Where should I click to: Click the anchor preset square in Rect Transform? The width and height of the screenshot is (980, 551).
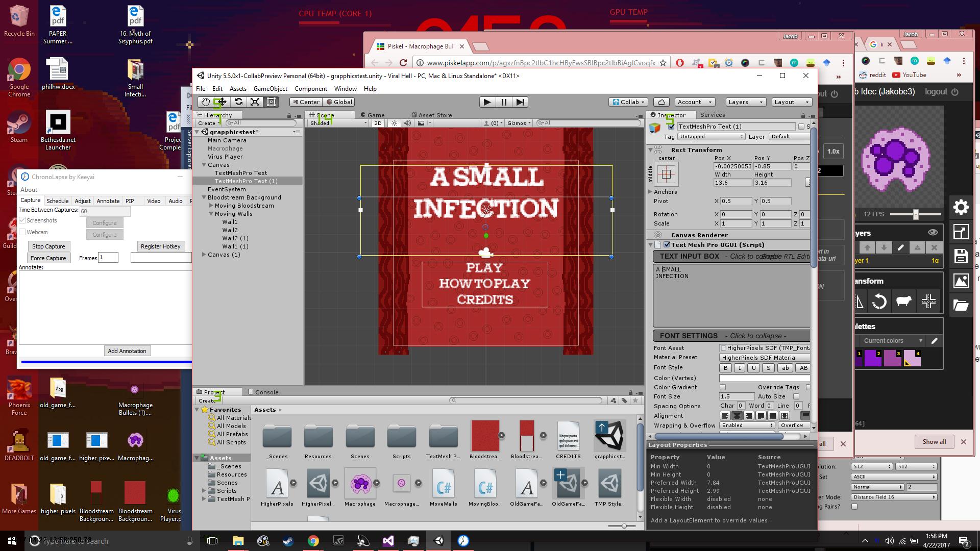pos(666,174)
